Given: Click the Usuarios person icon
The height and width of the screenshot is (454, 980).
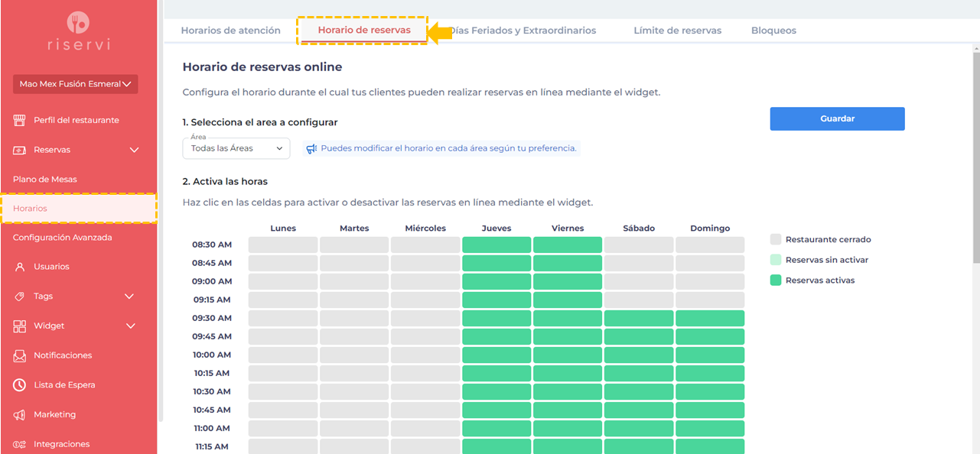Looking at the screenshot, I should [x=20, y=267].
